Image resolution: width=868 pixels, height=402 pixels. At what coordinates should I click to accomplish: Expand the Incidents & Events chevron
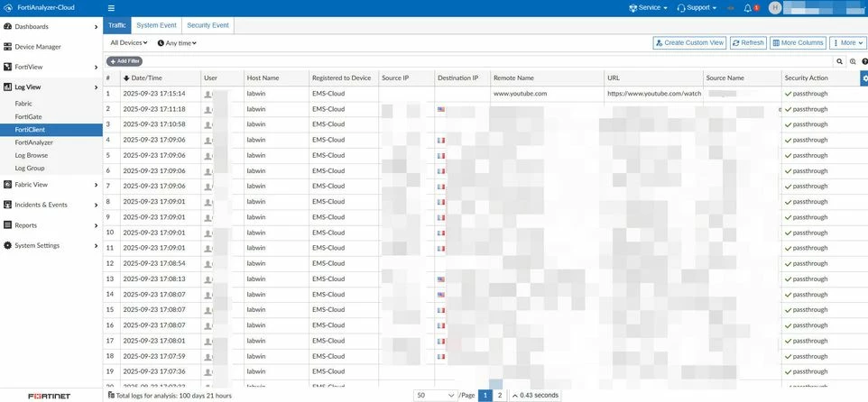[97, 206]
